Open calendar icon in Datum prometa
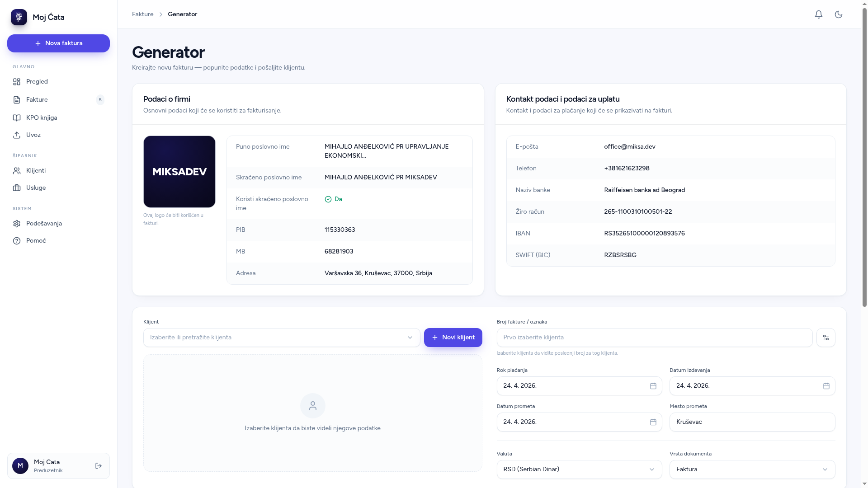 tap(653, 422)
